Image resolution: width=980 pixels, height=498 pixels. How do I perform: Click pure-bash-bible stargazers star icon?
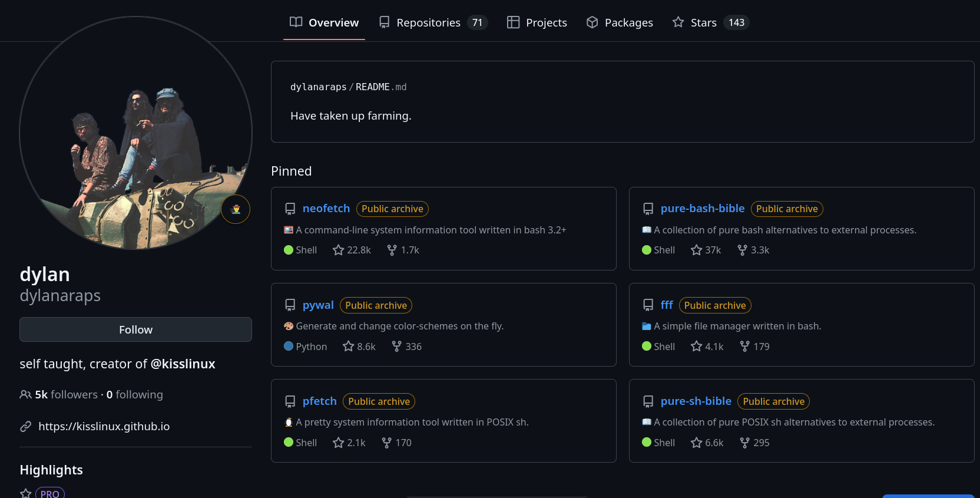[696, 250]
